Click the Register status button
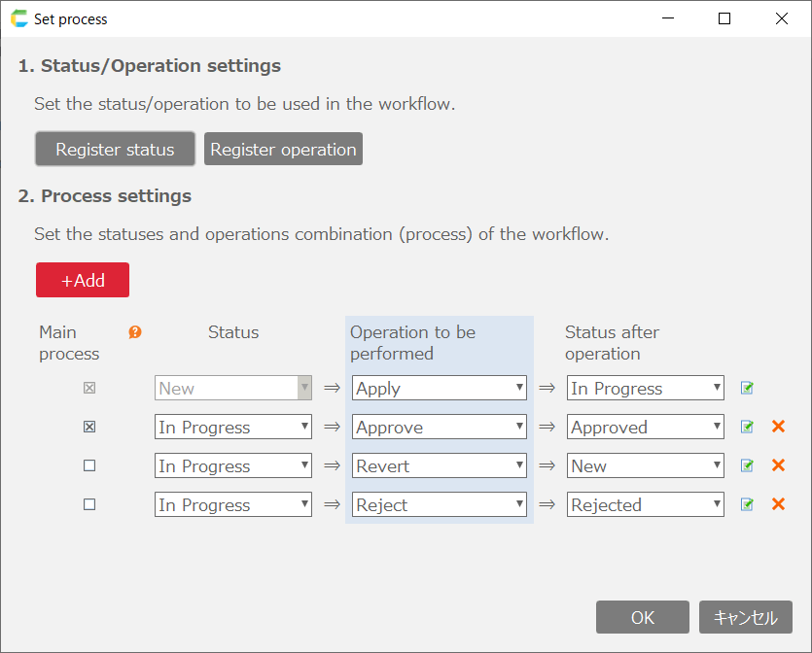Viewport: 812px width, 653px height. 115,150
